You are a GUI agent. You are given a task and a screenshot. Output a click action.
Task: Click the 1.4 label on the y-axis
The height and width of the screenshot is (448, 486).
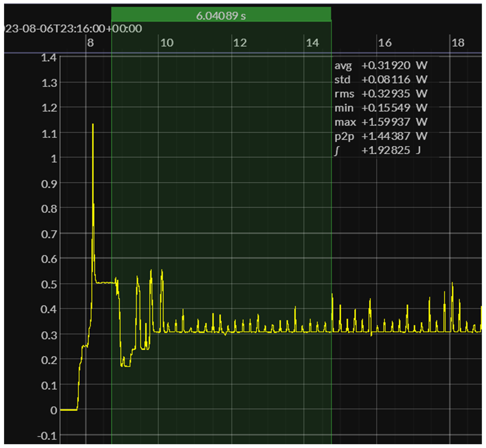(x=49, y=58)
